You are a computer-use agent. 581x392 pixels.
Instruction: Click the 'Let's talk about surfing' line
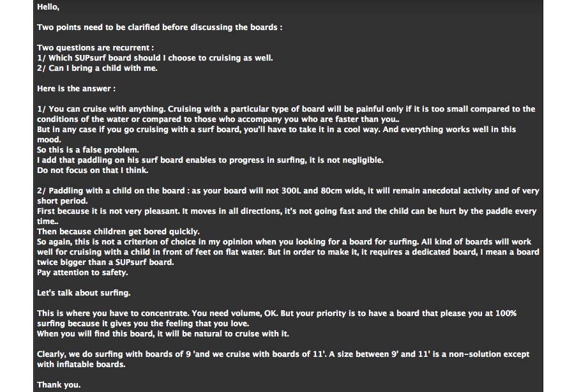pos(84,293)
